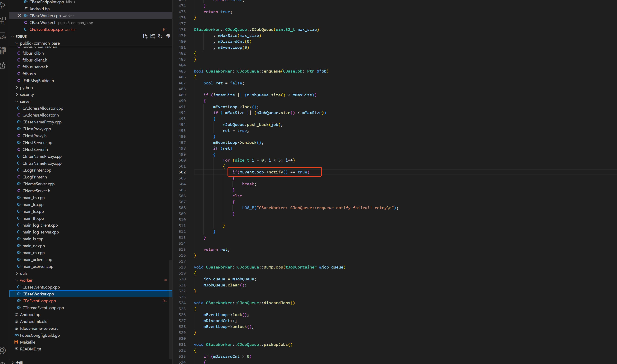The height and width of the screenshot is (364, 617).
Task: Collapse all folders in the FDBUS explorer
Action: pyautogui.click(x=168, y=36)
